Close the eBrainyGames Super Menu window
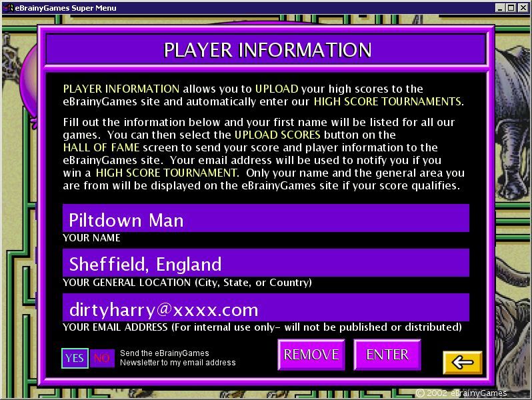Viewport: 532px width, 400px height. 523,8
